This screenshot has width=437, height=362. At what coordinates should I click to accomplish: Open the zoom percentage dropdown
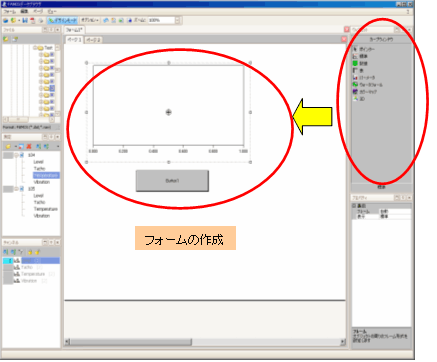[177, 20]
